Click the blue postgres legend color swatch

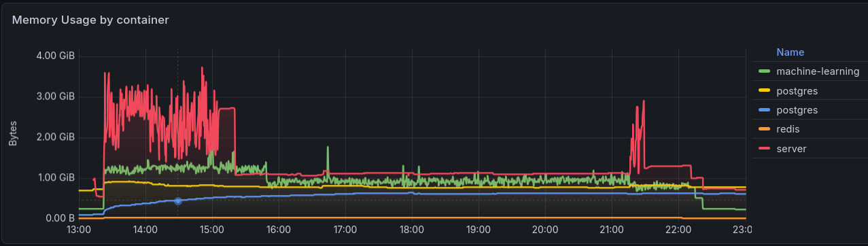(x=764, y=109)
